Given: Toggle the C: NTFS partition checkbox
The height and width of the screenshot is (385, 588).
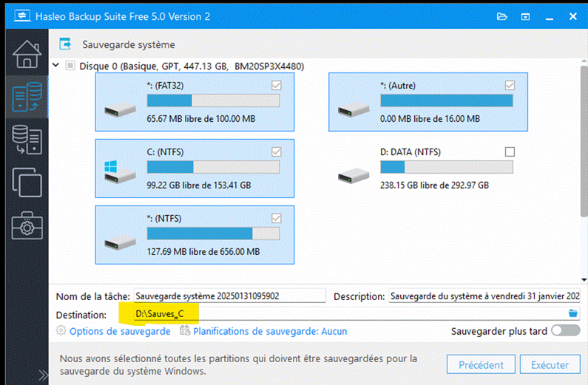Looking at the screenshot, I should (x=277, y=151).
